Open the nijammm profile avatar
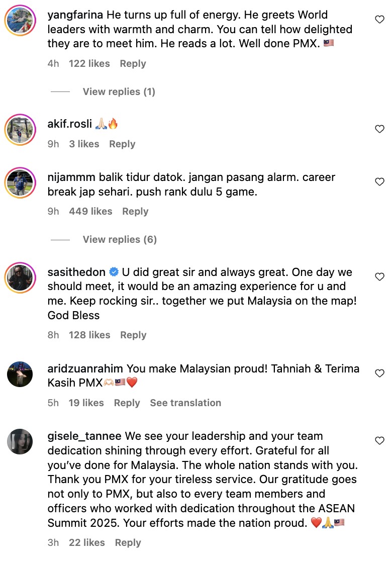 click(20, 183)
